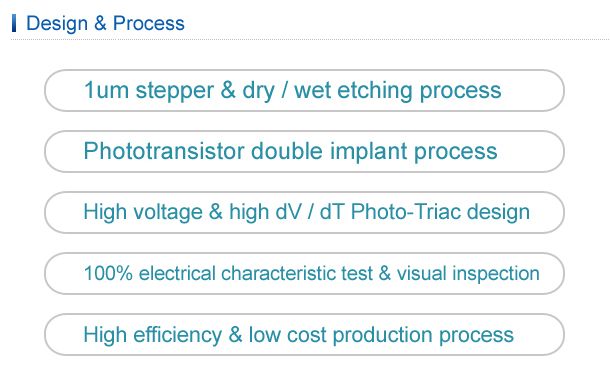Click the word Process in the heading
610x377 pixels.
(x=149, y=23)
